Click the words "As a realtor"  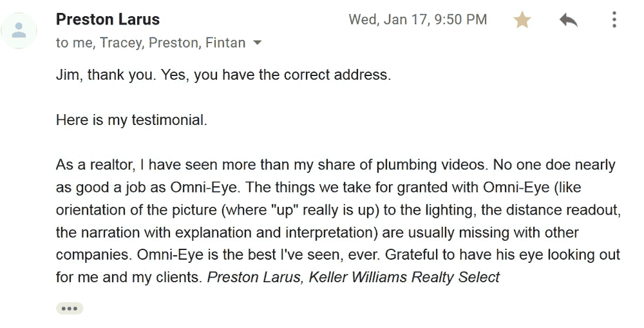(x=95, y=165)
